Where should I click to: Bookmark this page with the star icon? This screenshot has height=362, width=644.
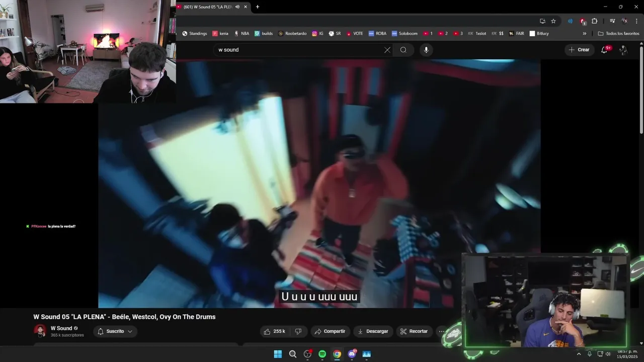click(553, 21)
